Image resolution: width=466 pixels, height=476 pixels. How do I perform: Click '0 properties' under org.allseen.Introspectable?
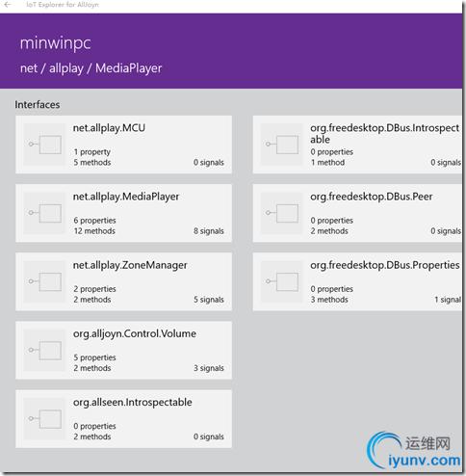(x=94, y=426)
